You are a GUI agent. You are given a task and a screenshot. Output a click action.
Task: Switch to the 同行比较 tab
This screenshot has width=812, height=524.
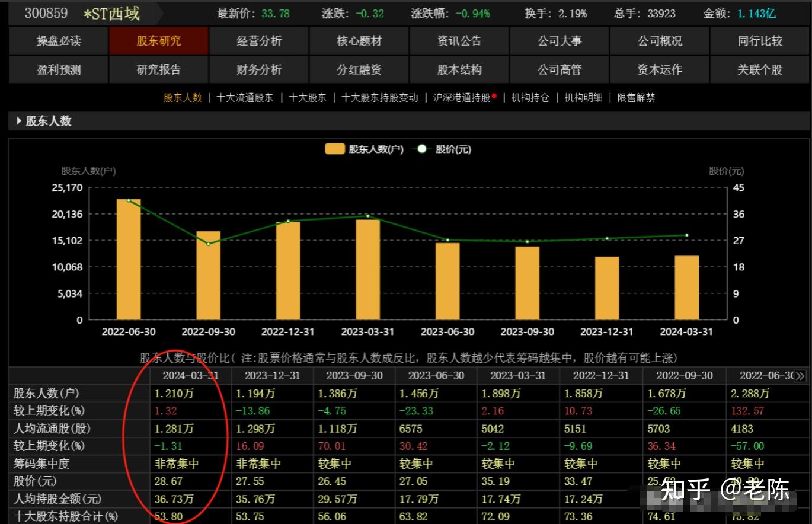759,41
